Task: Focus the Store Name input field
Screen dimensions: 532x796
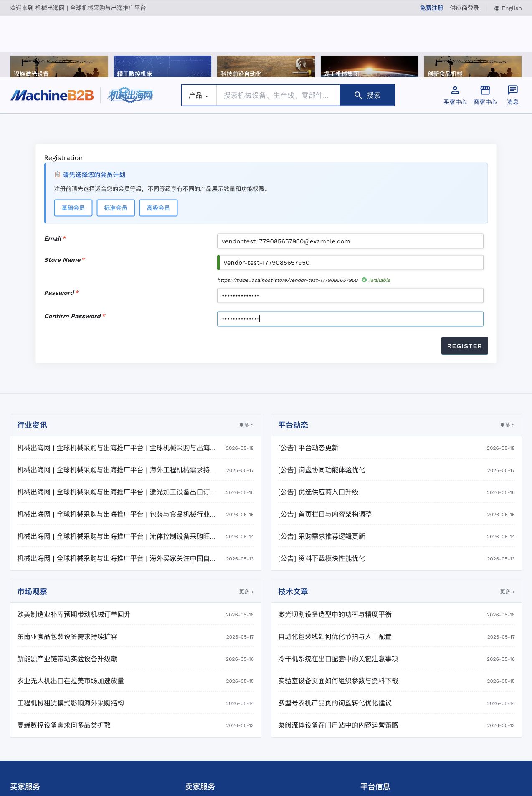Action: pyautogui.click(x=350, y=263)
